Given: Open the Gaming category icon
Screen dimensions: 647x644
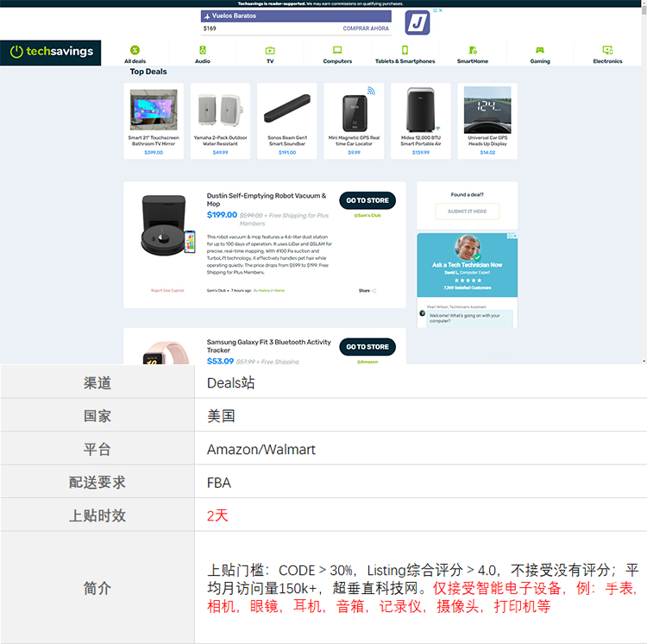Looking at the screenshot, I should [540, 50].
